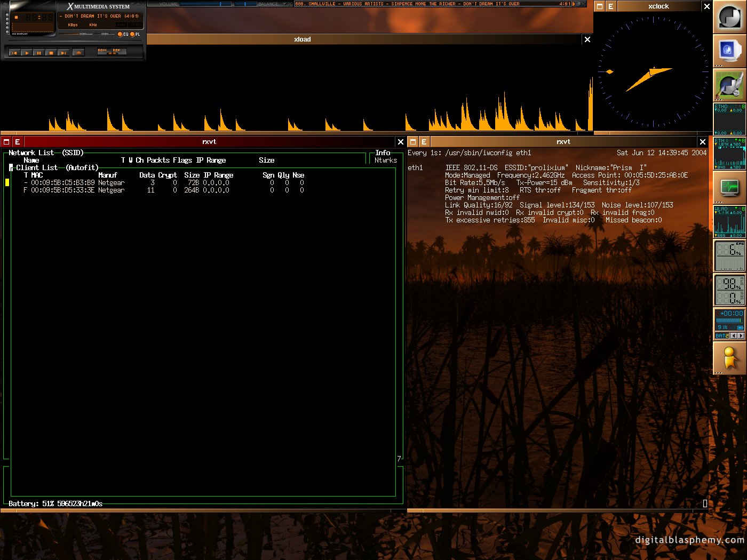This screenshot has height=560, width=747.
Task: Click the E button on left rxvt titlebar
Action: [18, 142]
